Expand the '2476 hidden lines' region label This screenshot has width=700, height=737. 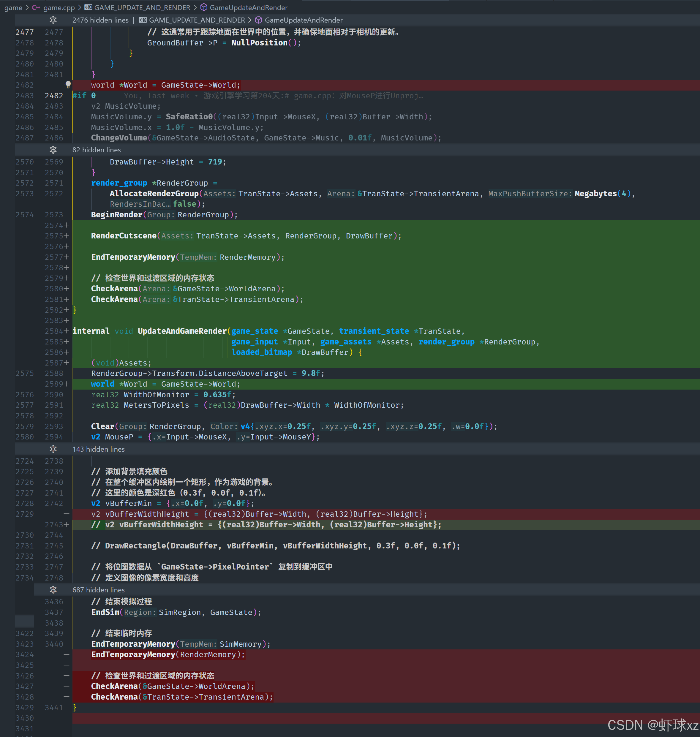pyautogui.click(x=100, y=20)
